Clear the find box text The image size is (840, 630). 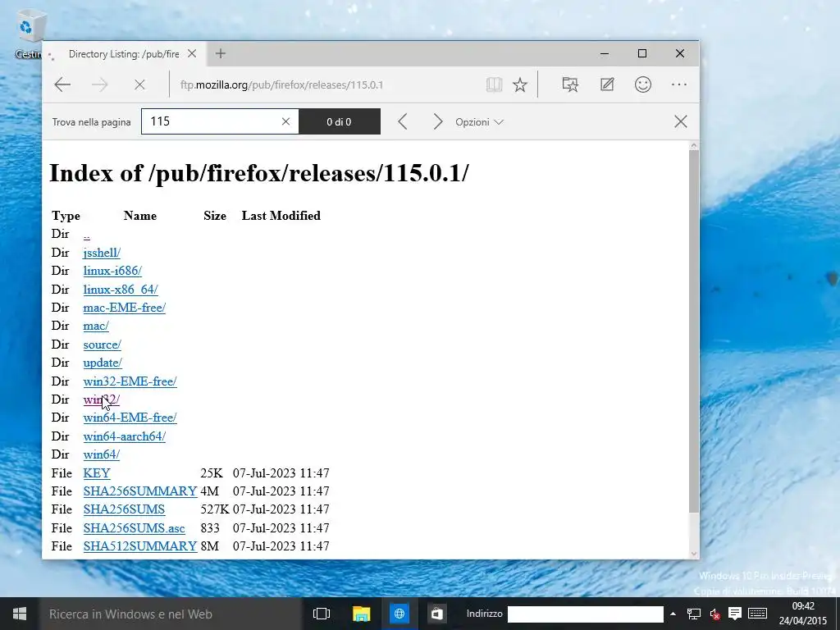click(285, 121)
